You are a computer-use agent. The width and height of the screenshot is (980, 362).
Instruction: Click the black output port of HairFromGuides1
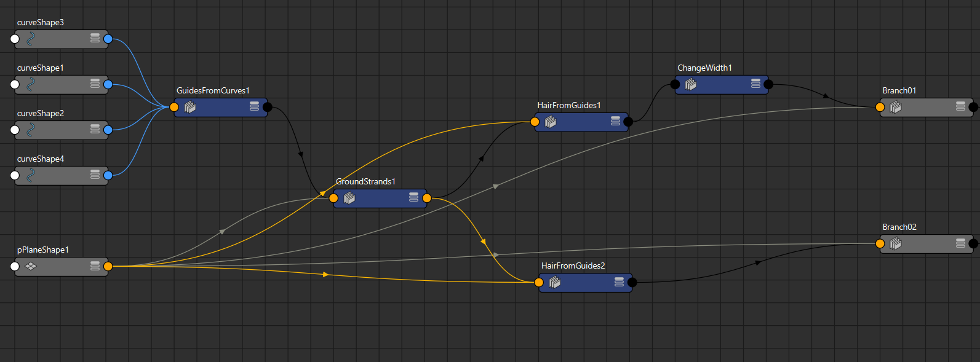[628, 122]
